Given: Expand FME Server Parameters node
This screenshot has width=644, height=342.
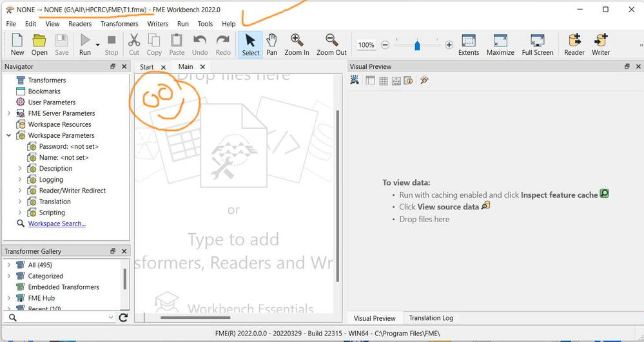Looking at the screenshot, I should (x=8, y=113).
